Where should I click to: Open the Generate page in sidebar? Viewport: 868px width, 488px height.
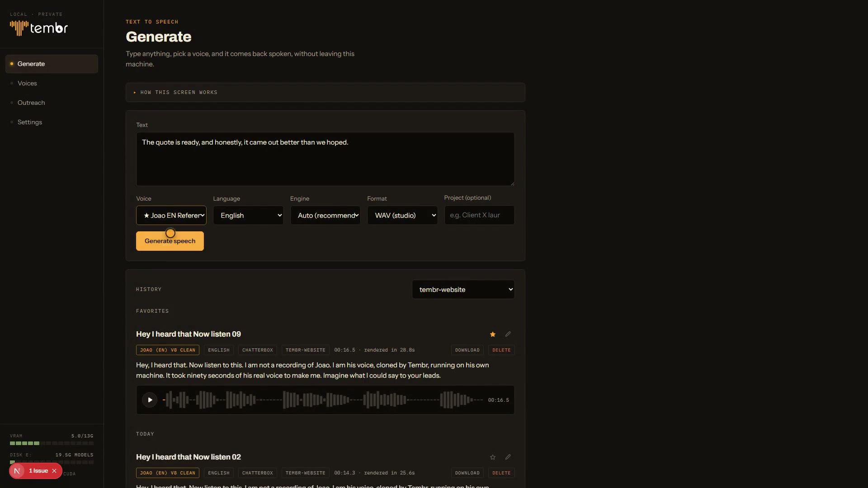52,64
